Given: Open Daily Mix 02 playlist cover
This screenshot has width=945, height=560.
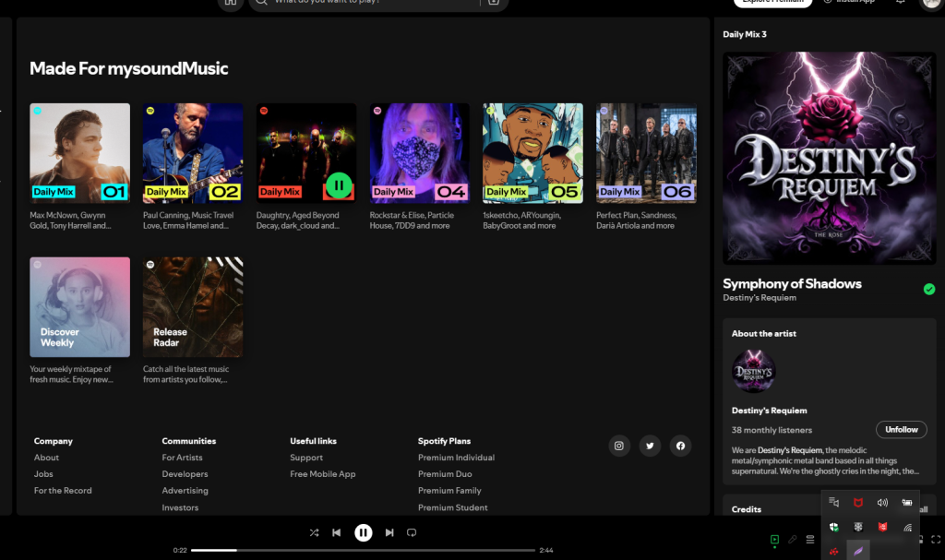Looking at the screenshot, I should coord(193,153).
